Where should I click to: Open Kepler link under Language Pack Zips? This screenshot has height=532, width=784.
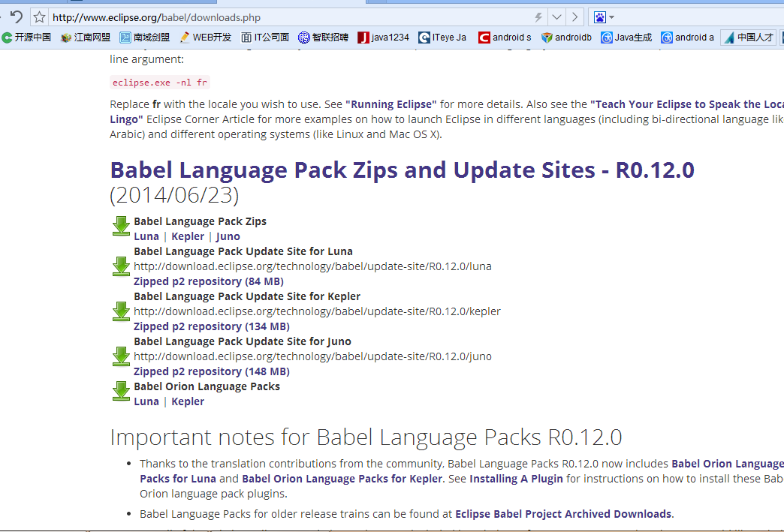point(188,236)
